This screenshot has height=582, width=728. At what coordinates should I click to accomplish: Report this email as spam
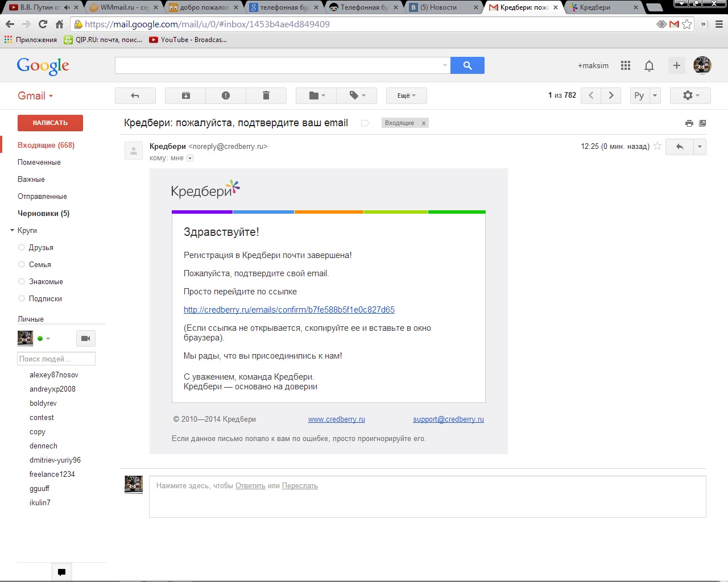coord(226,95)
